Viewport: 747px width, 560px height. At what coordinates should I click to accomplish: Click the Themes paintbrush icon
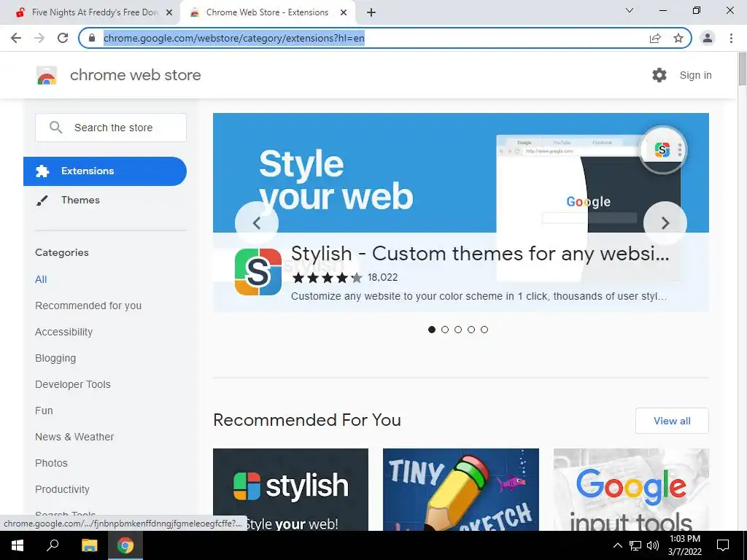42,201
